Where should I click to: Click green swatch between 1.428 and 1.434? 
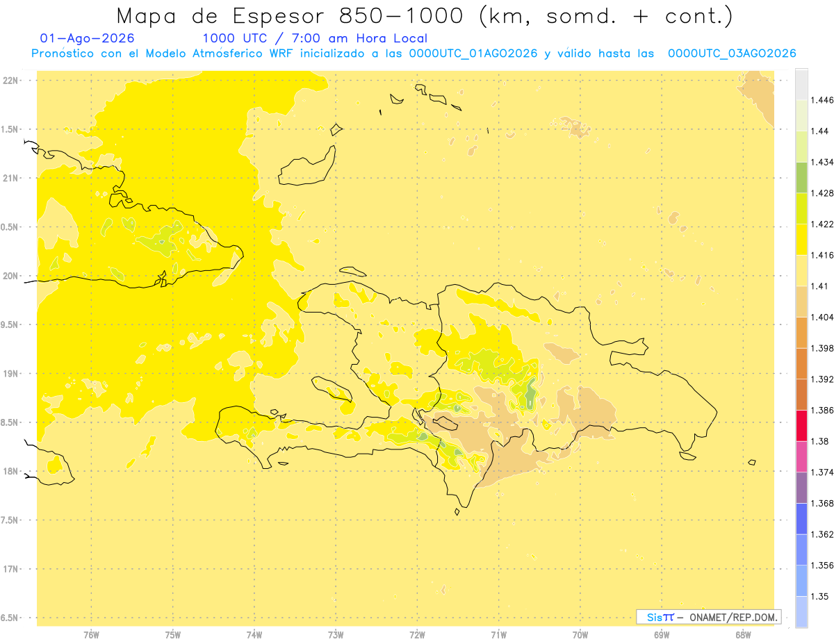[801, 177]
